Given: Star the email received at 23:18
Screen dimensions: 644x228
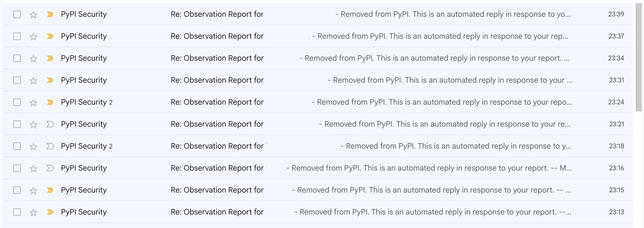Looking at the screenshot, I should [x=33, y=146].
